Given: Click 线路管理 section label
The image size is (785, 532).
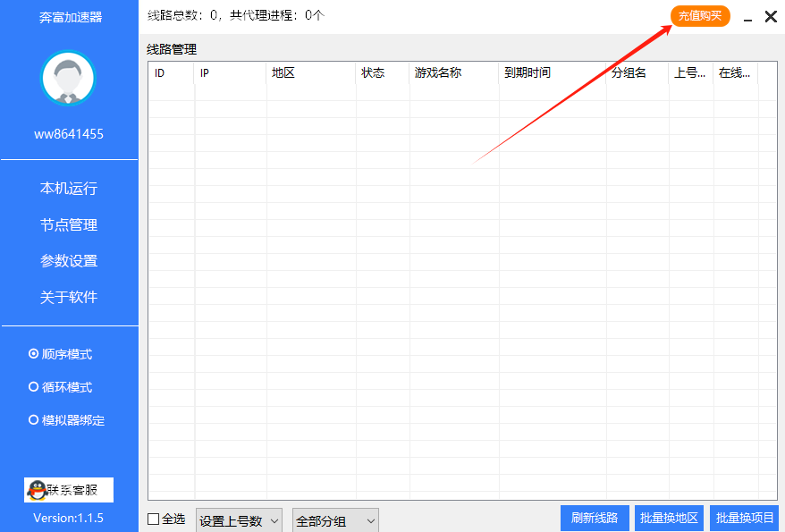Looking at the screenshot, I should (172, 49).
